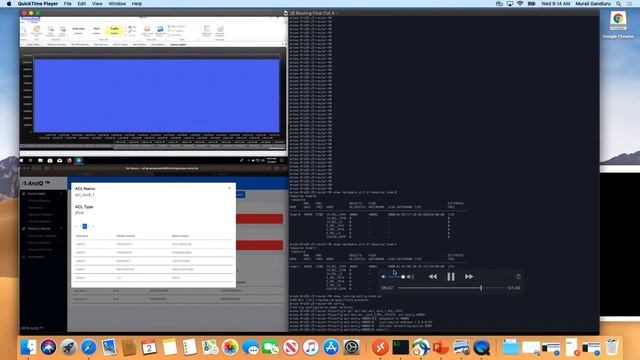
Task: Pause the QuickTime video playback
Action: pyautogui.click(x=451, y=277)
